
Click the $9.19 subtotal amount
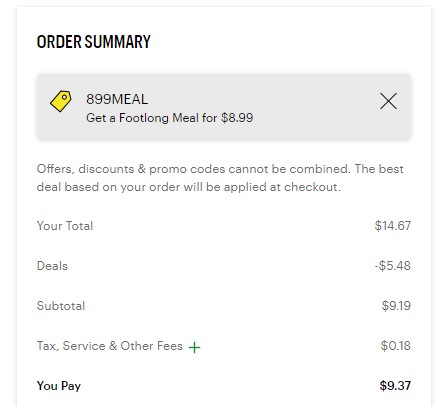click(x=396, y=306)
